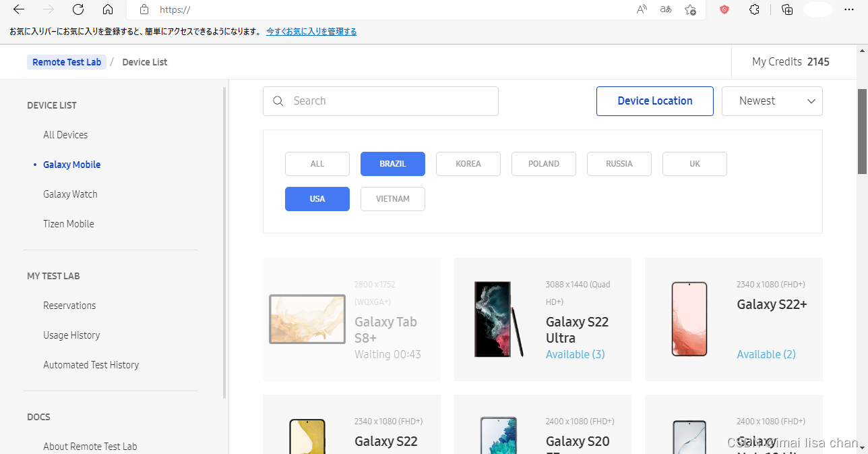868x454 pixels.
Task: Enable the UK location filter
Action: tap(695, 164)
